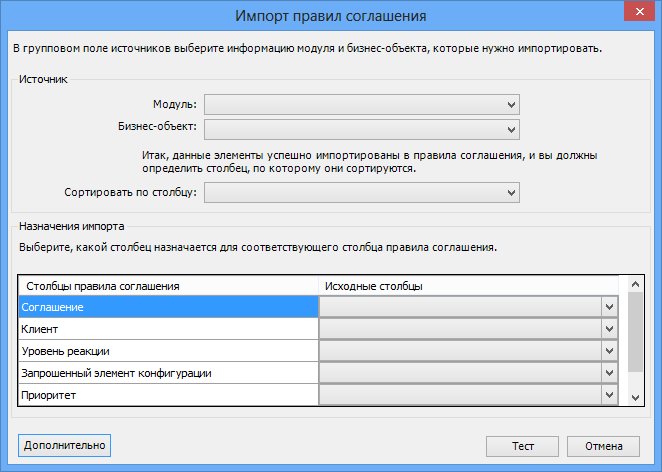
Task: Open the Бизнес-объект dropdown list
Action: click(362, 129)
